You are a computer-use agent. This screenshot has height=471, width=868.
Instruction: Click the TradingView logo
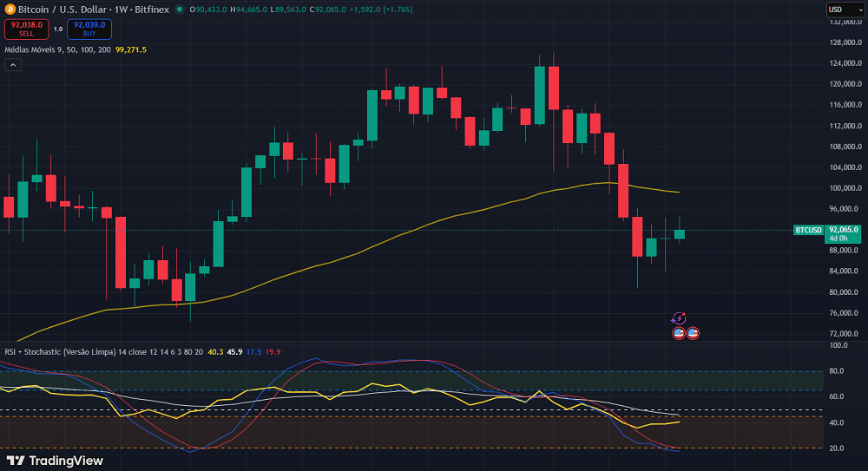coord(55,461)
